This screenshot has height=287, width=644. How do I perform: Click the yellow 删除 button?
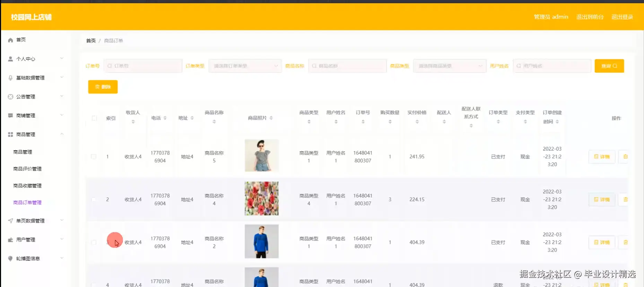point(103,87)
